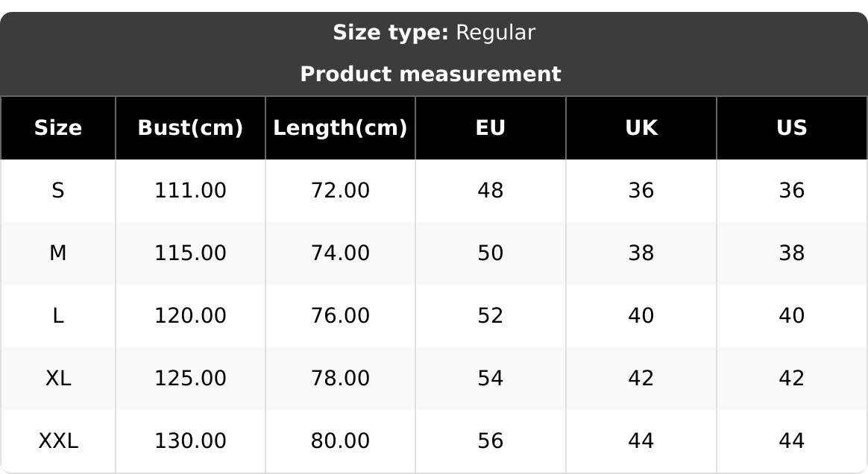This screenshot has width=868, height=474.
Task: Click the EU column header
Action: [491, 128]
